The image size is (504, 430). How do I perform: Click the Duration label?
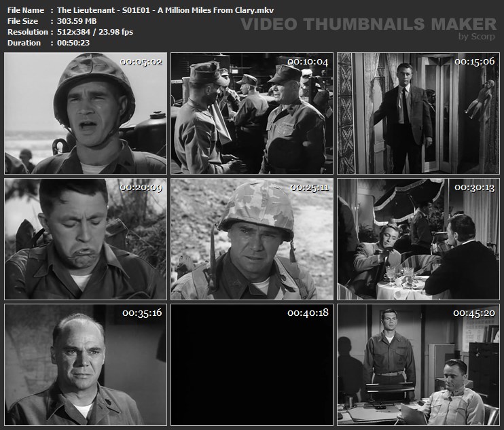pos(24,43)
